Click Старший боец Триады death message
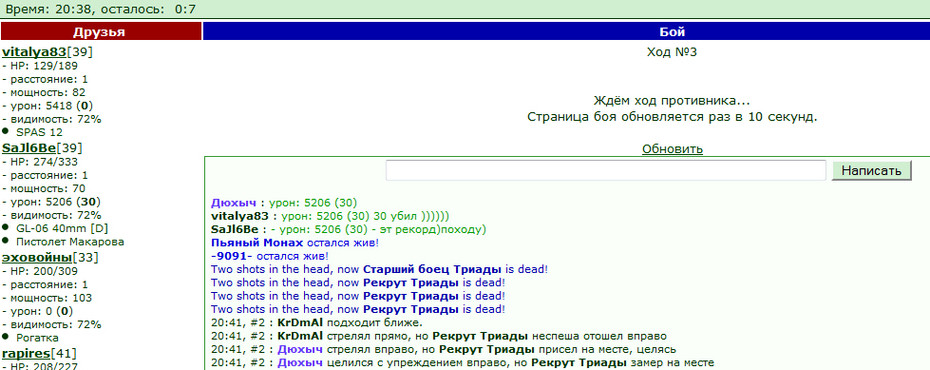930x370 pixels. tap(380, 269)
